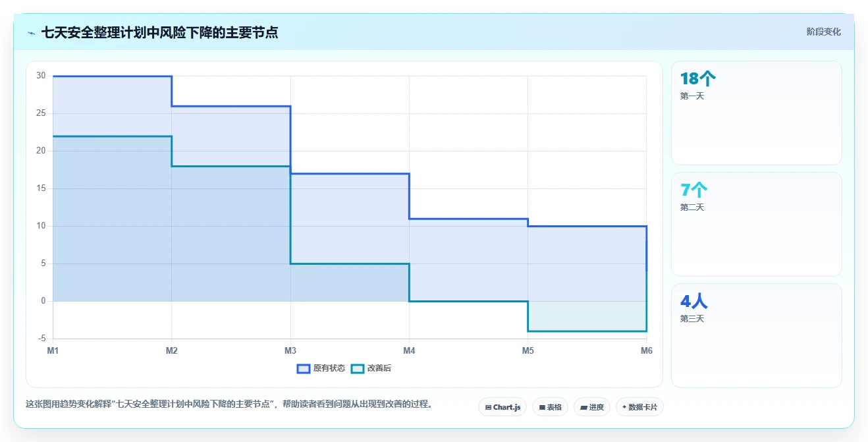Click the blue 原有状态 legend color box
This screenshot has width=868, height=442.
pyautogui.click(x=304, y=368)
